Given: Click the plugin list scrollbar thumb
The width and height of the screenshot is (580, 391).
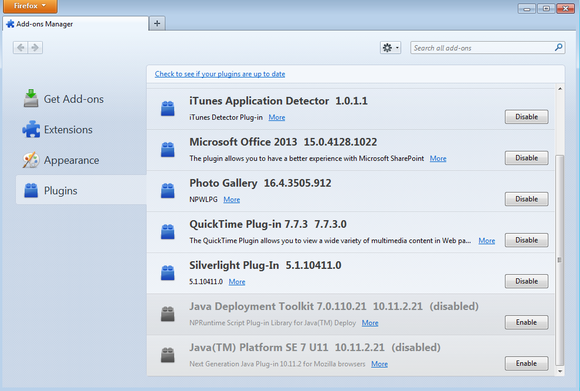Looking at the screenshot, I should [560, 260].
